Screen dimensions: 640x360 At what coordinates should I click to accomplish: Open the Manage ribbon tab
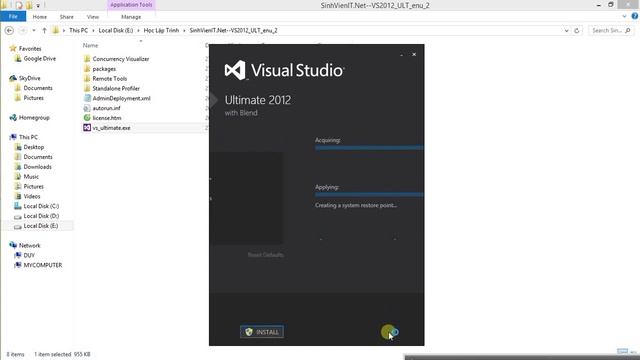pos(131,17)
